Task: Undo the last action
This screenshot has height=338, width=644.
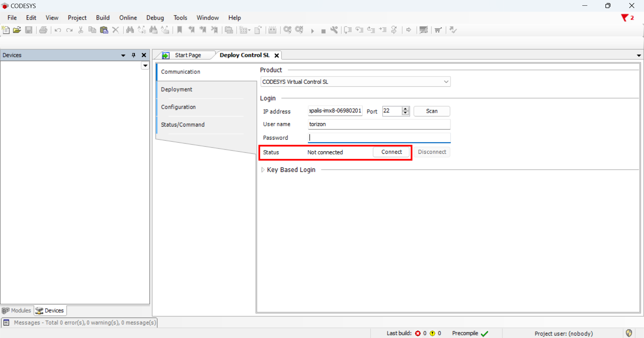Action: pos(58,30)
